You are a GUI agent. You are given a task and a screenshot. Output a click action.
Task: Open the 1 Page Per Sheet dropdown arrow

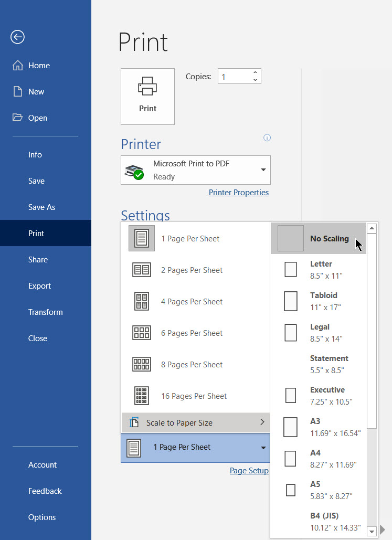tap(263, 448)
